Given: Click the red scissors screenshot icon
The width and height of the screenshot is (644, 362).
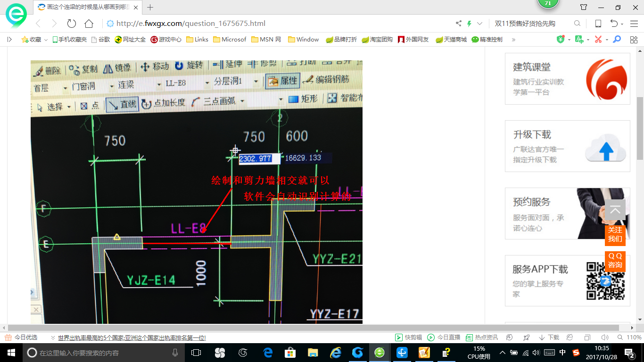Looking at the screenshot, I should pyautogui.click(x=598, y=40).
